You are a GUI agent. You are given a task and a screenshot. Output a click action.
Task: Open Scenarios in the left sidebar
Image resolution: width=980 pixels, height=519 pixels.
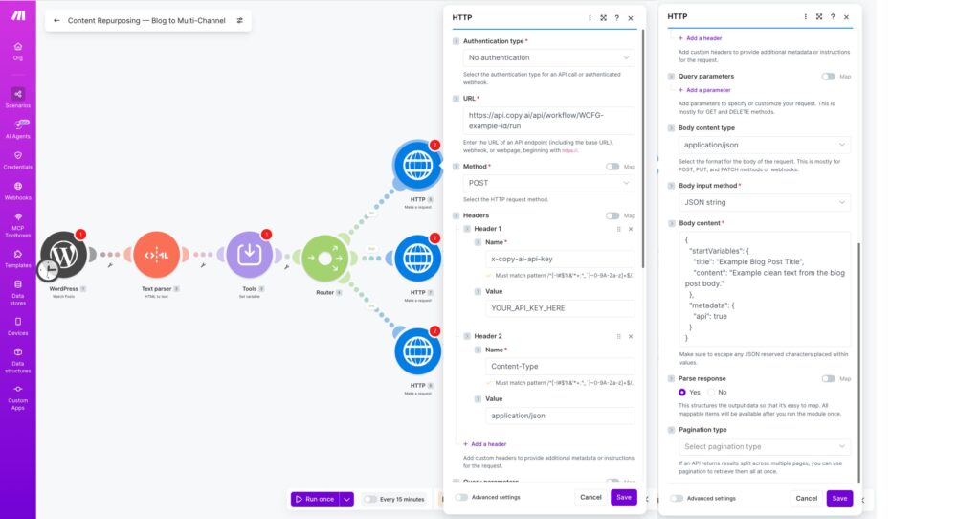[18, 99]
